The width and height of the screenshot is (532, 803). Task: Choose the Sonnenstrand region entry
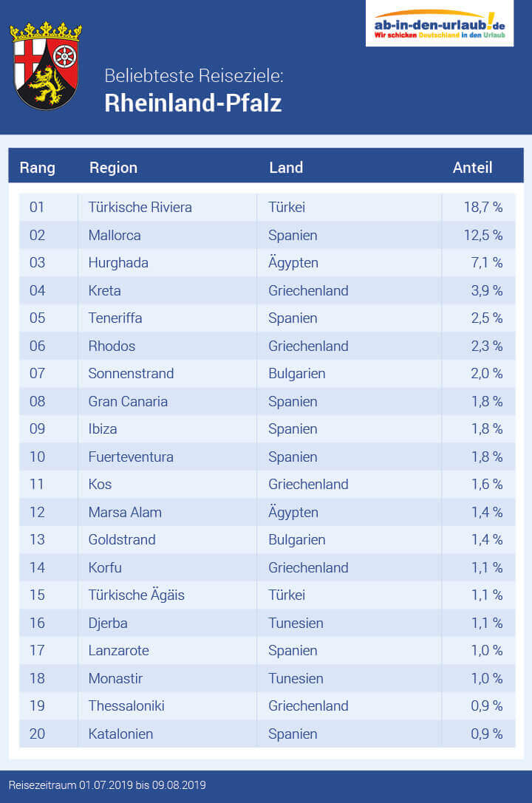tap(131, 374)
